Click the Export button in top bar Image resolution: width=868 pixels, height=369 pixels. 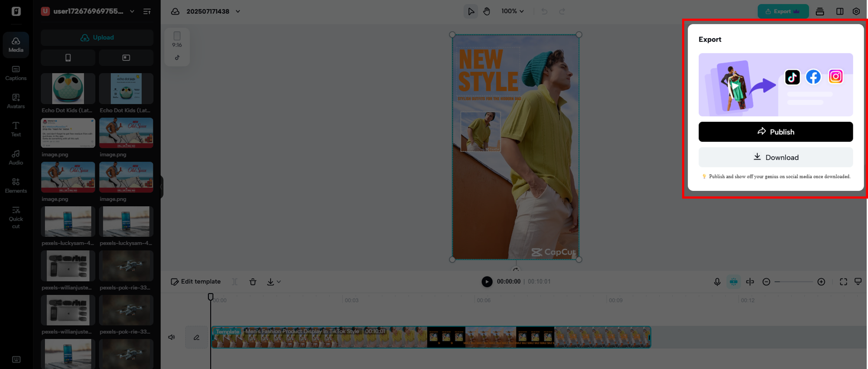tap(783, 11)
